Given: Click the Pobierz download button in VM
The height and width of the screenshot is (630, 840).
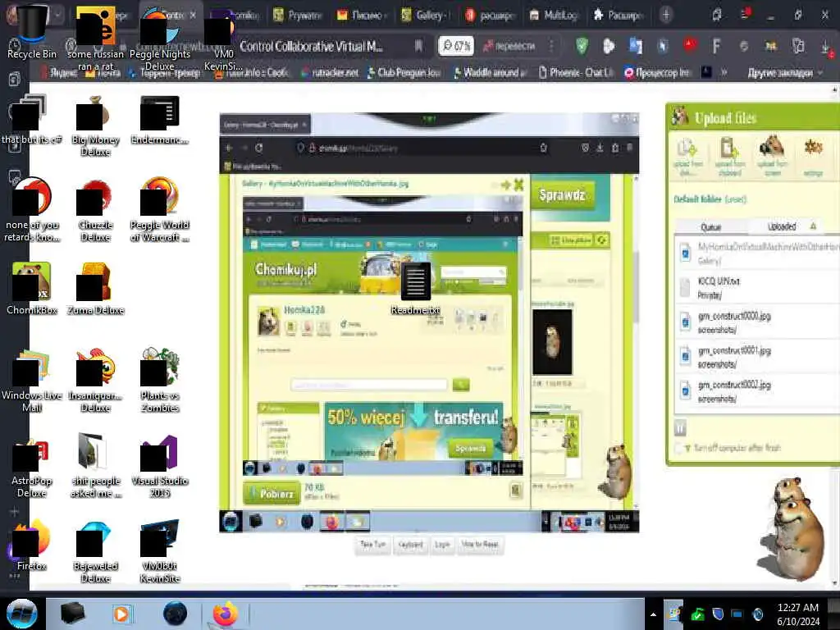Looking at the screenshot, I should tap(272, 493).
